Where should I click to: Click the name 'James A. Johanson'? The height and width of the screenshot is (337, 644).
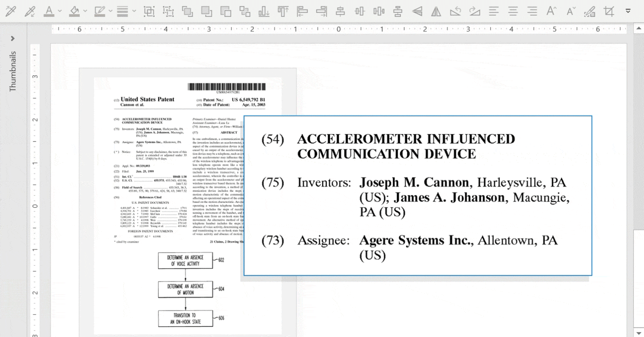click(449, 197)
